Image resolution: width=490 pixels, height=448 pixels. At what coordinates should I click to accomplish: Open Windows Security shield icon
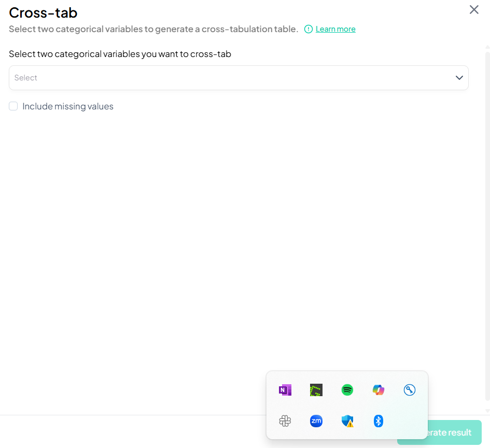pos(347,421)
